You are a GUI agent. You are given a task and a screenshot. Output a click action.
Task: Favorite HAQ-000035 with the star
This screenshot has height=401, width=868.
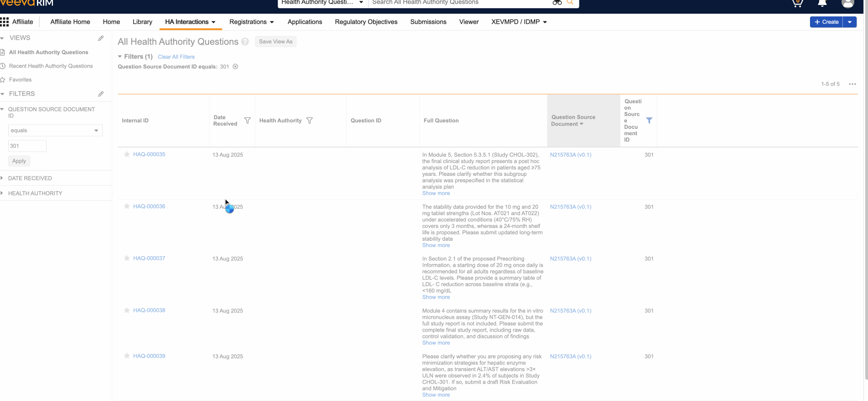click(127, 154)
